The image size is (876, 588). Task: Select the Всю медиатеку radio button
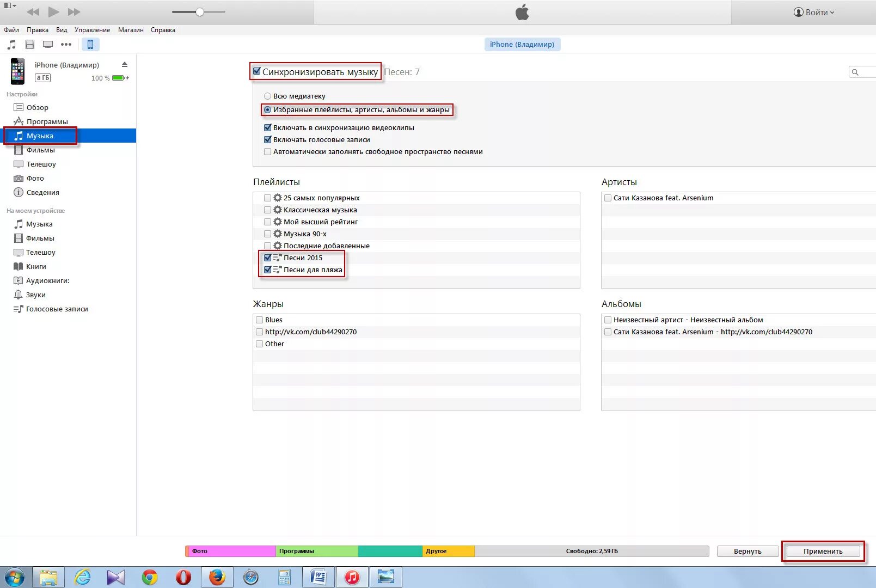267,96
